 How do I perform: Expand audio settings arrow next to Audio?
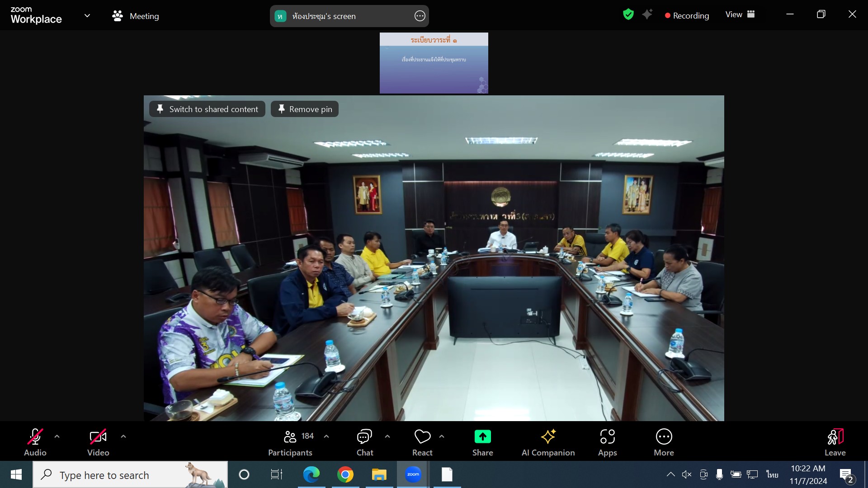tap(57, 436)
